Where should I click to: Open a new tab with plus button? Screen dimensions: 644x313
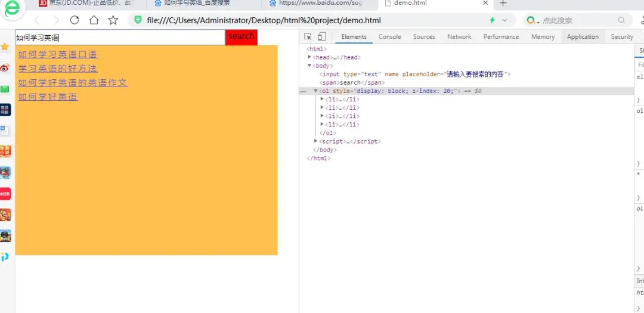[503, 4]
